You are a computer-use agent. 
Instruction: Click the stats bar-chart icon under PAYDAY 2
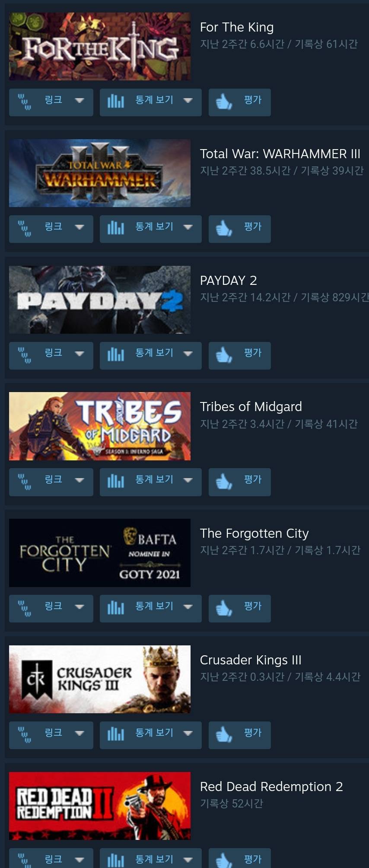tap(115, 355)
